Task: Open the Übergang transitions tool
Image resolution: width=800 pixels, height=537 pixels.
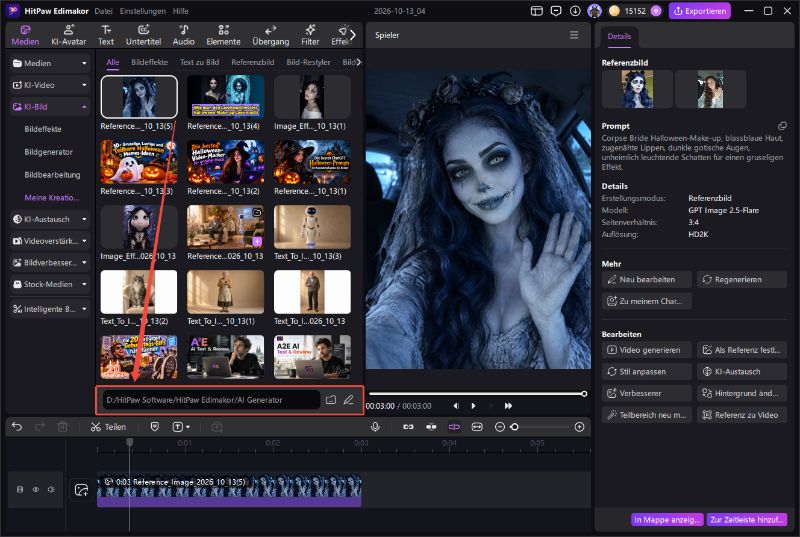Action: [270, 35]
